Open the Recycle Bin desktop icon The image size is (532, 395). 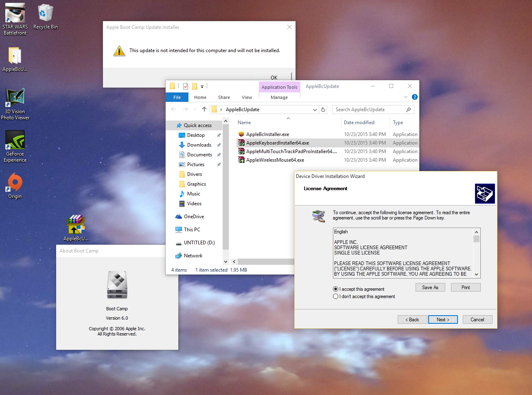[x=45, y=17]
